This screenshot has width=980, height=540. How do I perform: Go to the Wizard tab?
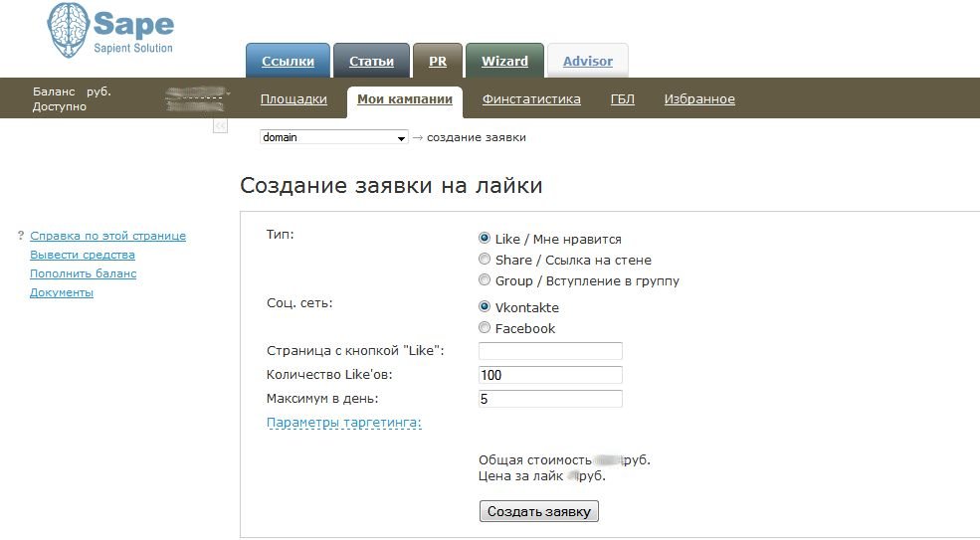pos(504,61)
